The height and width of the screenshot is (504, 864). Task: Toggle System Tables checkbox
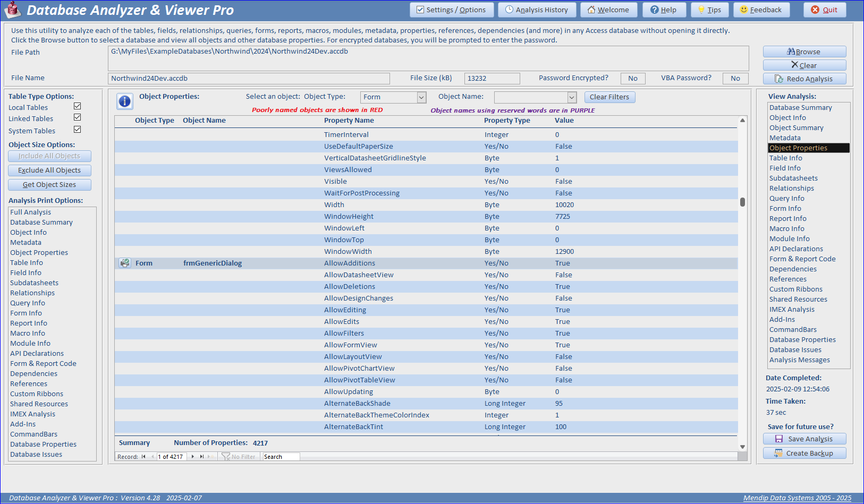[x=77, y=130]
